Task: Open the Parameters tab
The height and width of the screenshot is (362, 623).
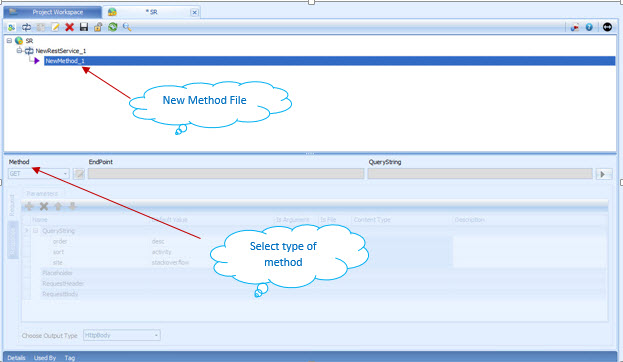Action: click(42, 194)
